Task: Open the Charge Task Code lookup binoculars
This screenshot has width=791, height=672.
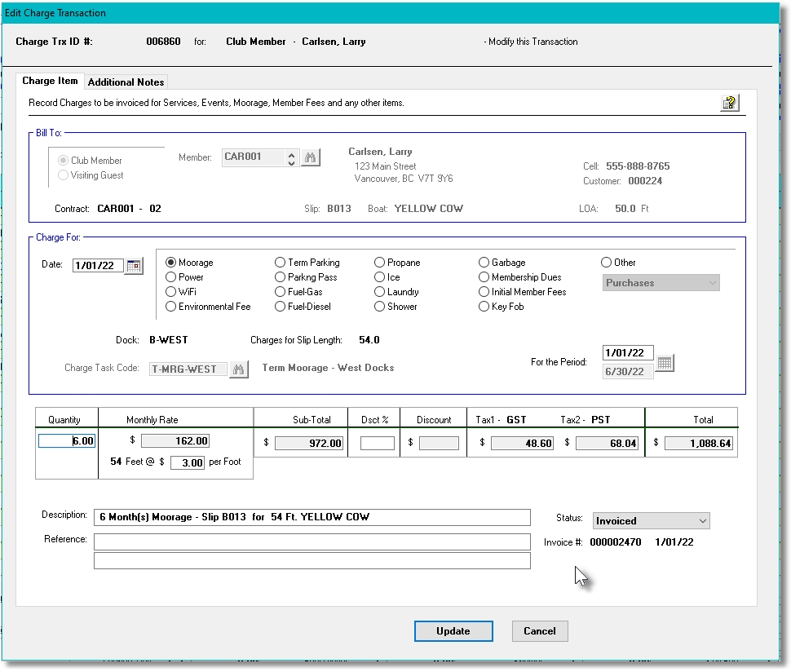Action: (238, 369)
